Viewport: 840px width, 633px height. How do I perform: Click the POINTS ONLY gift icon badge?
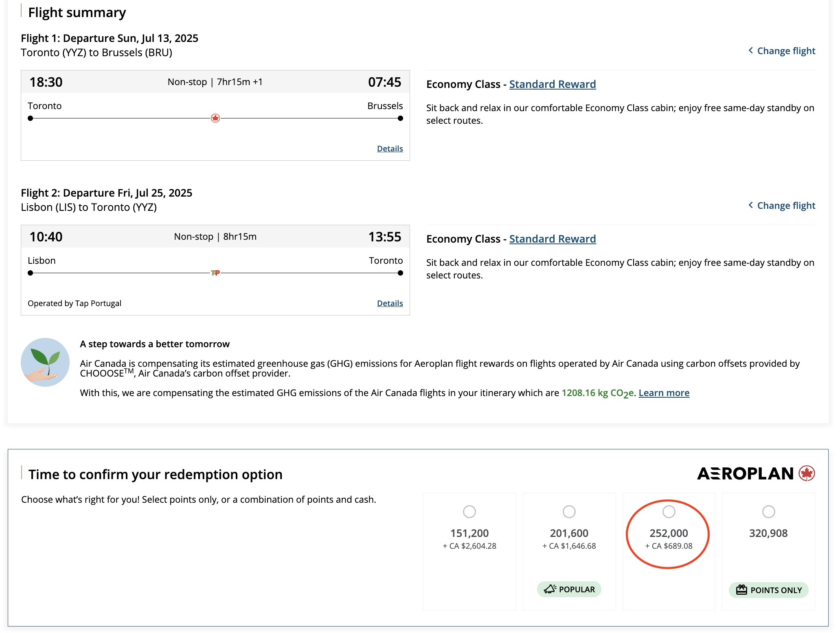[741, 590]
